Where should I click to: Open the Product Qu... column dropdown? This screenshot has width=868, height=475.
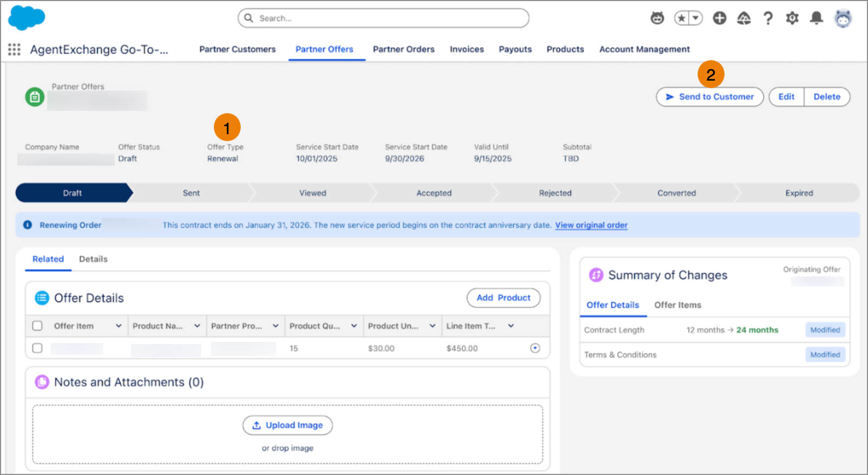coord(354,326)
